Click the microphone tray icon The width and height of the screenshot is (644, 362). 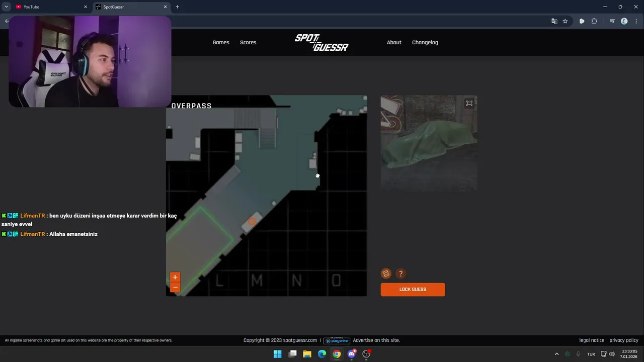578,354
